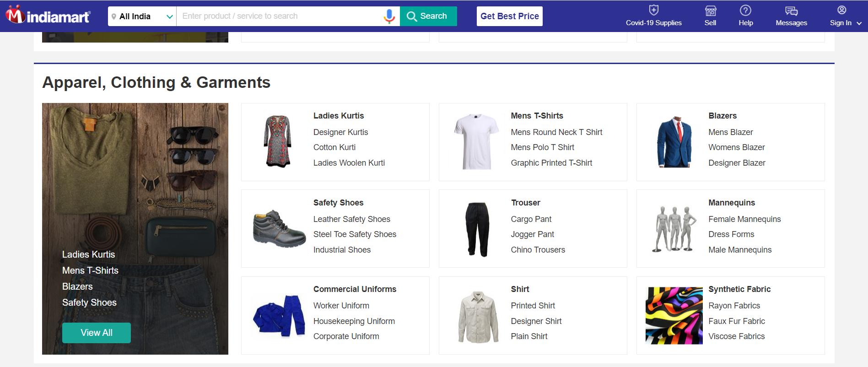Open the Help question mark icon
868x367 pixels.
click(x=745, y=11)
